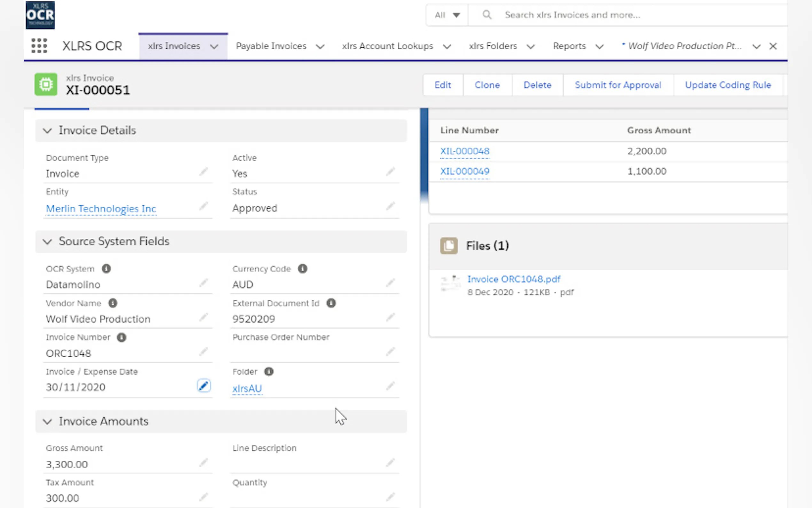Click the XLRS OCR logo
The height and width of the screenshot is (508, 812).
tap(40, 15)
